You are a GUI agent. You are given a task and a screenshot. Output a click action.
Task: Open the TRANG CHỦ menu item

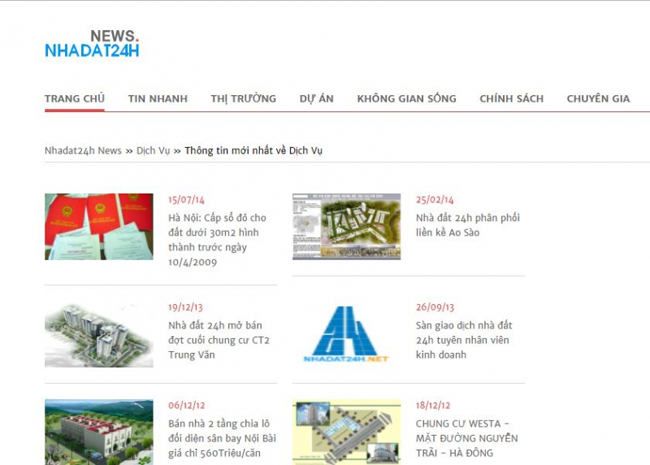pos(75,99)
